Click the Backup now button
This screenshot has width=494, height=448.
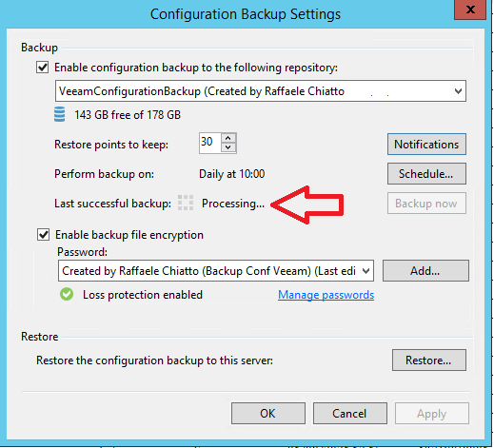click(x=426, y=204)
